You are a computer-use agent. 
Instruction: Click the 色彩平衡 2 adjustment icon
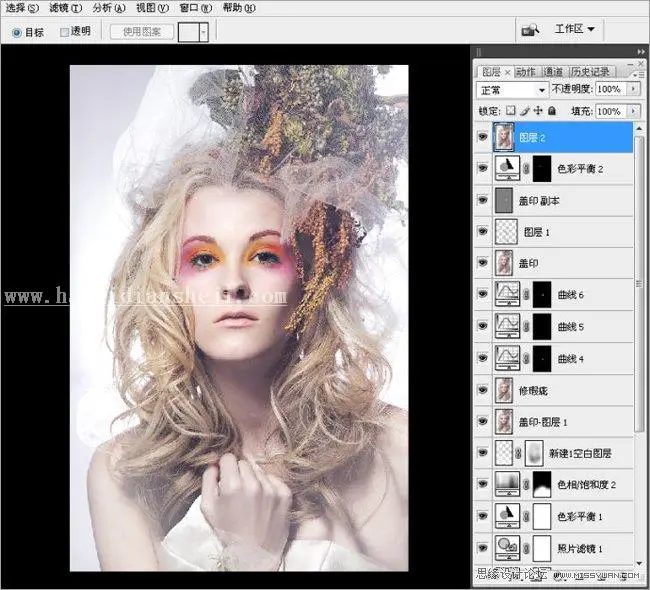(507, 168)
